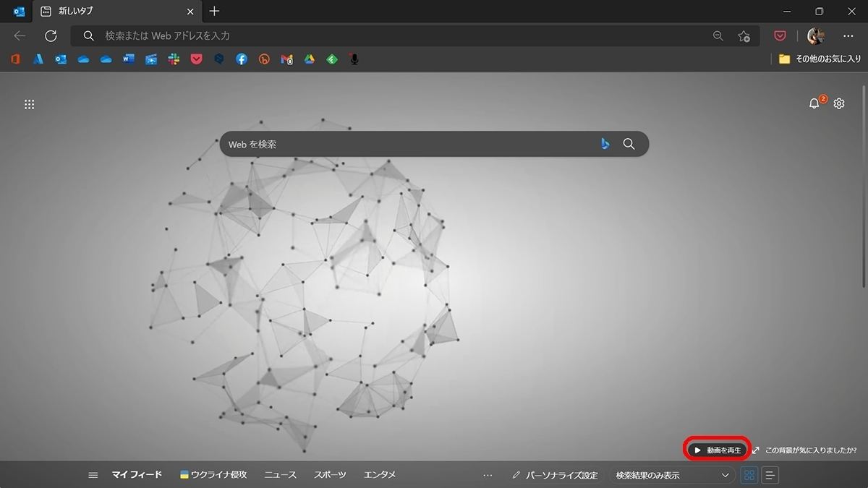Show more feed categories ellipsis
Viewport: 868px width, 488px height.
[x=488, y=475]
